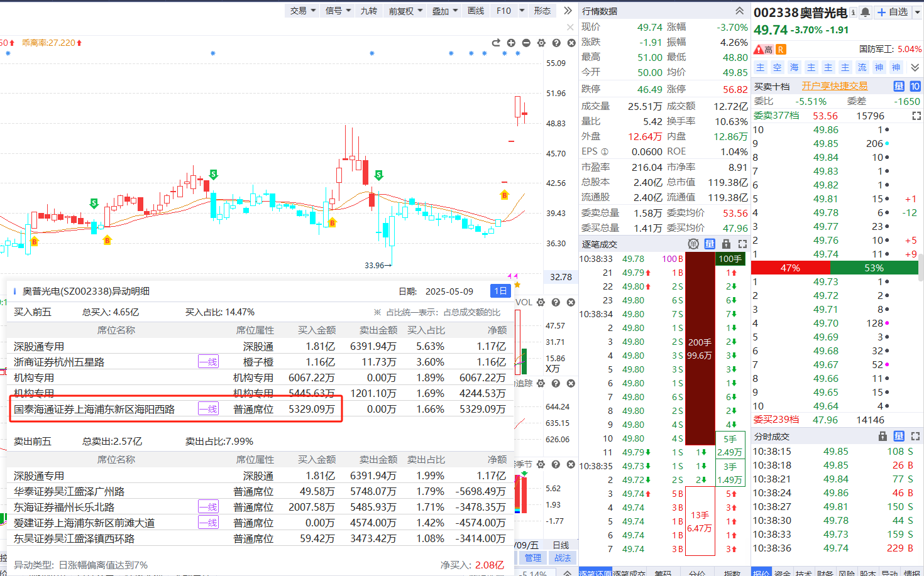Click the 海 tag in the stock label row

pos(795,67)
